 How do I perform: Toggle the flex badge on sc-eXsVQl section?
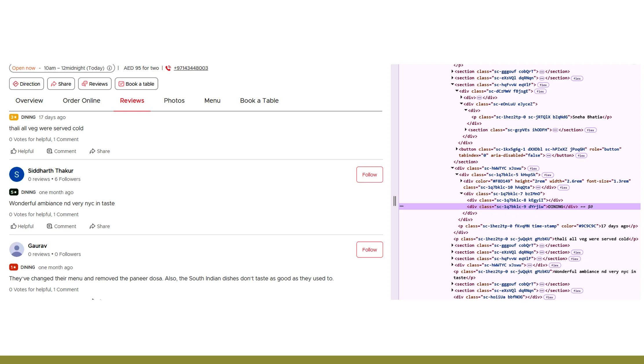[577, 78]
